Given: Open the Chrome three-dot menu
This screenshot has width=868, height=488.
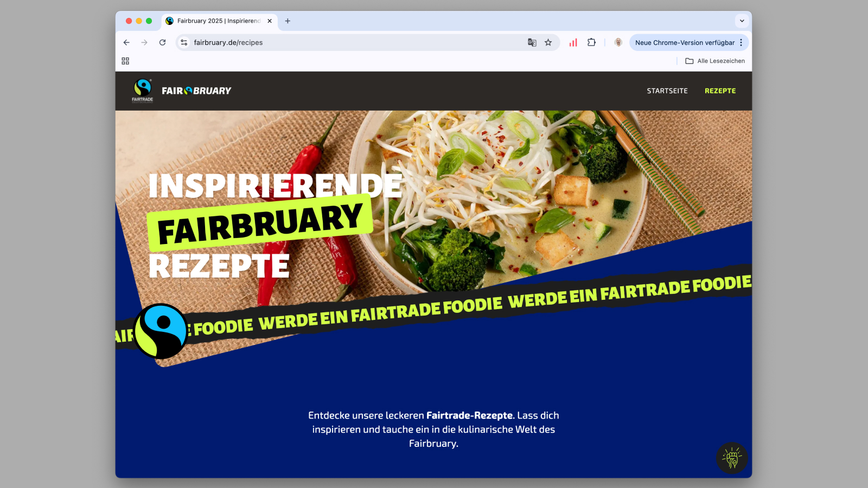Looking at the screenshot, I should 741,42.
